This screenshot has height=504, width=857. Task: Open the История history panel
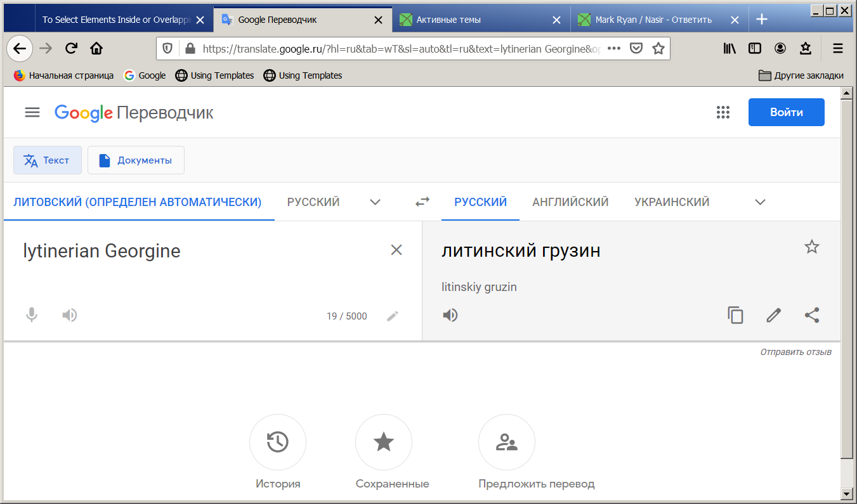[x=278, y=453]
